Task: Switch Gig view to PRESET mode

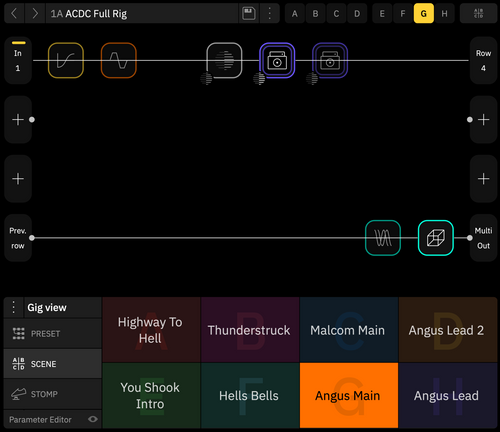Action: [x=53, y=334]
